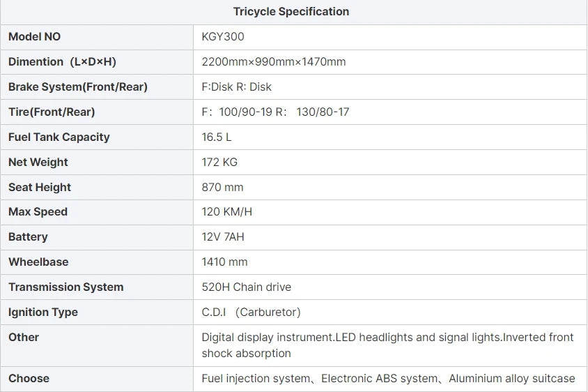
Task: Click the Brake System(Front/Rear) label
Action: (78, 86)
